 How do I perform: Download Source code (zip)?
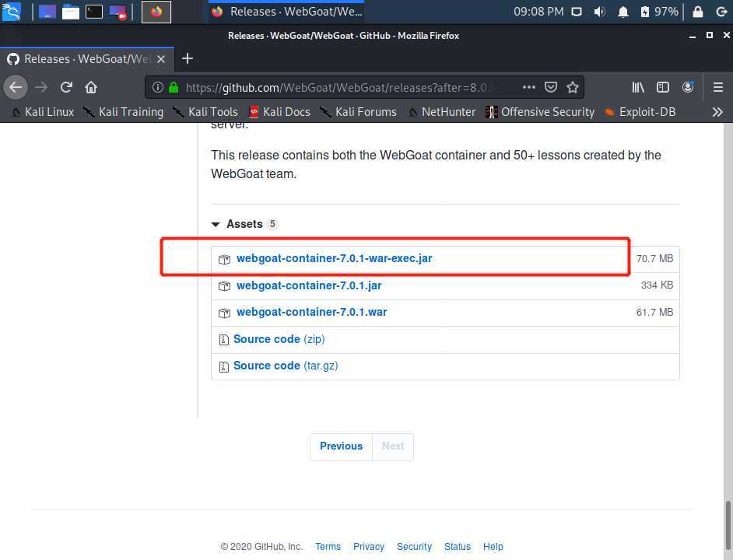pyautogui.click(x=279, y=339)
